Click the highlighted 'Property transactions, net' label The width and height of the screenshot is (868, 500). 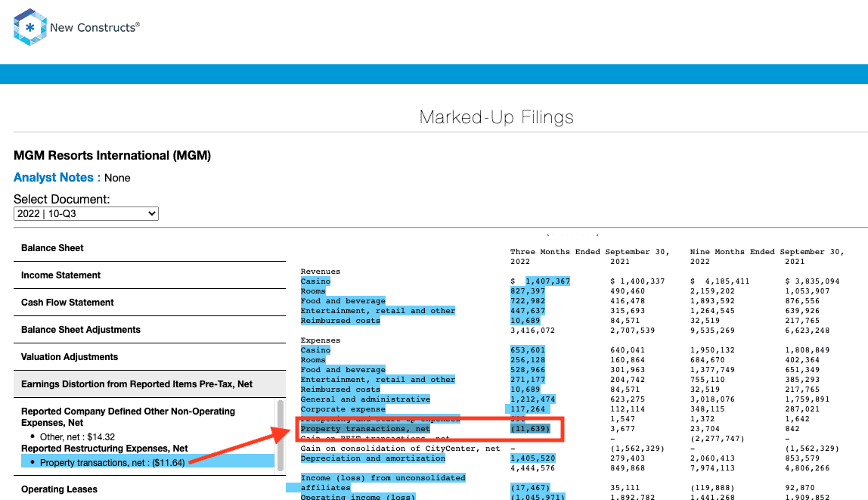[x=365, y=429]
